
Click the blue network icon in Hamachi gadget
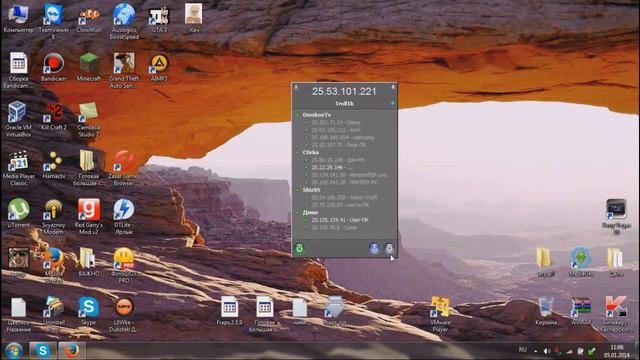pos(374,248)
